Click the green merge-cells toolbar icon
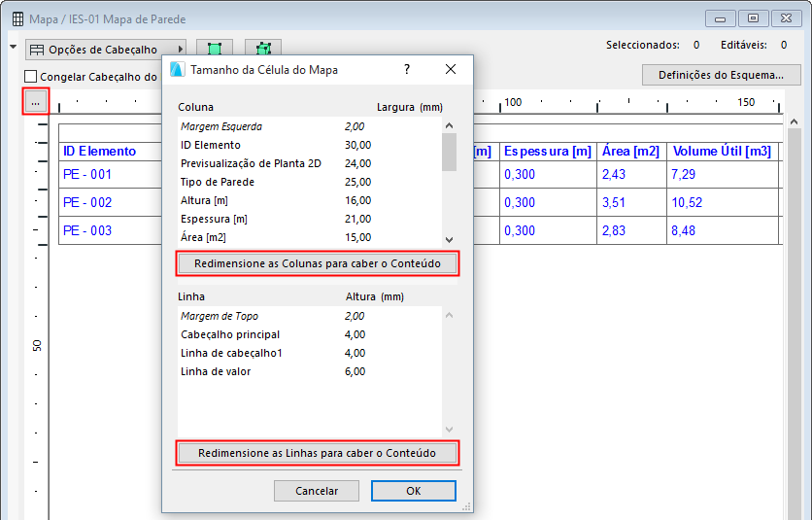The height and width of the screenshot is (520, 812). pos(263,49)
